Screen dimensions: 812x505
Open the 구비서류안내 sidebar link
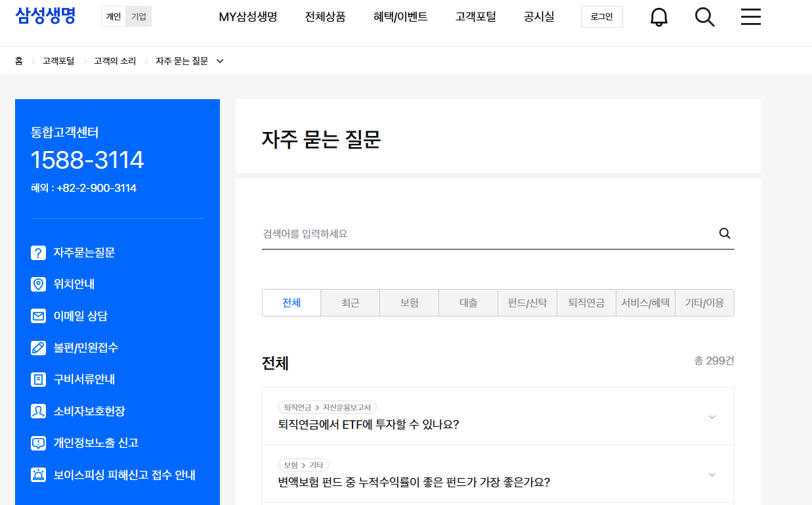click(x=84, y=380)
